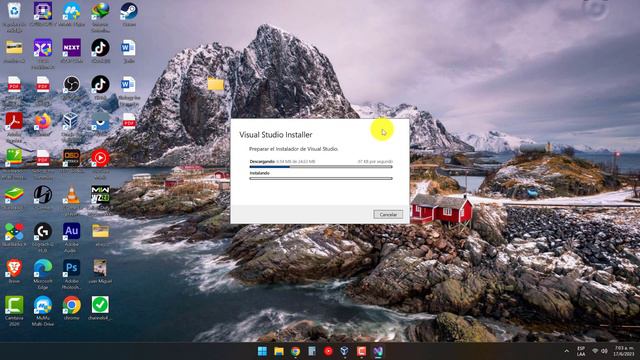Switch to Visual Studio Installer taskbar icon
The width and height of the screenshot is (640, 360).
point(378,351)
